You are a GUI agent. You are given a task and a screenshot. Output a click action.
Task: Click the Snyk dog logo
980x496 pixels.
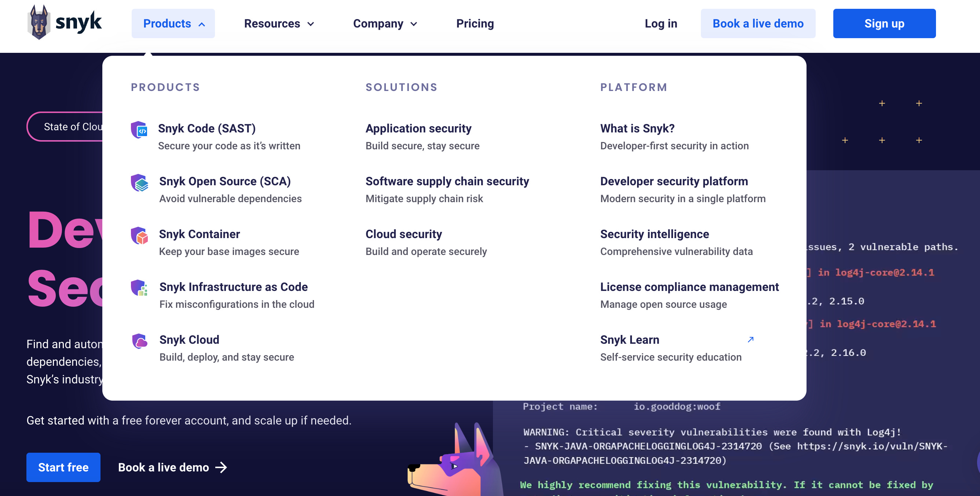pyautogui.click(x=39, y=22)
